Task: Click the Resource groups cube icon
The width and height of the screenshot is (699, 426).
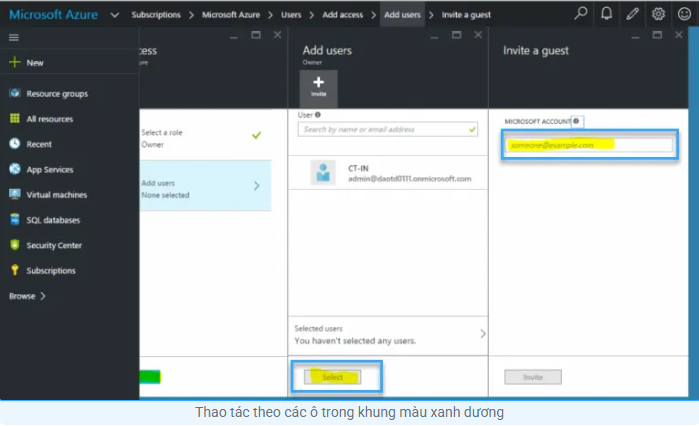Action: pyautogui.click(x=15, y=93)
